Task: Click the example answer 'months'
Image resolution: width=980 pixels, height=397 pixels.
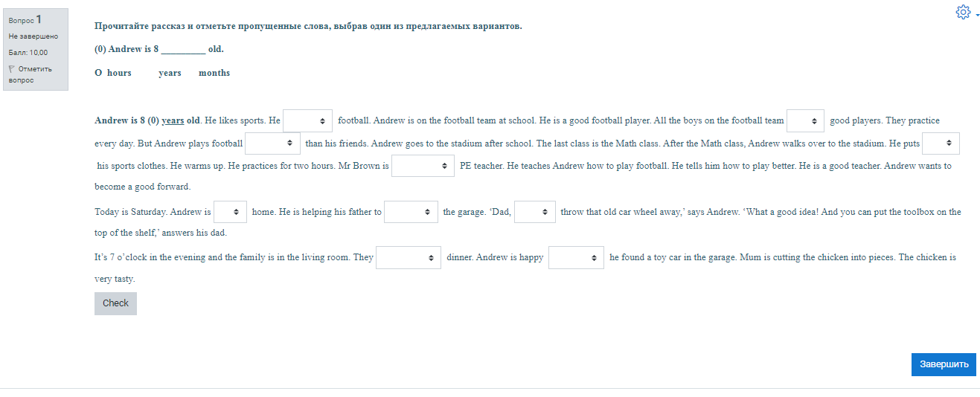Action: 214,73
